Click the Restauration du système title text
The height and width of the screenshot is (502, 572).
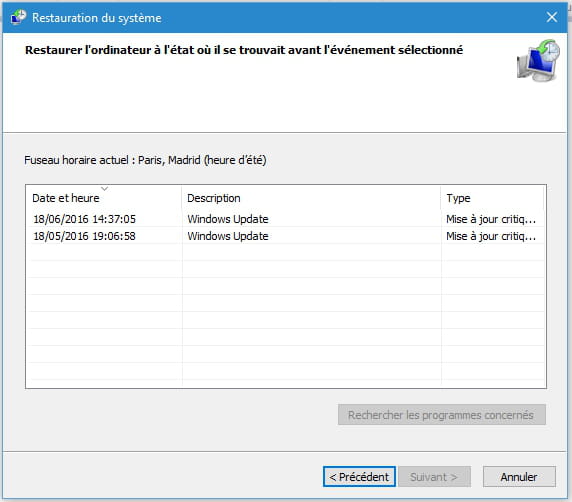[x=97, y=18]
